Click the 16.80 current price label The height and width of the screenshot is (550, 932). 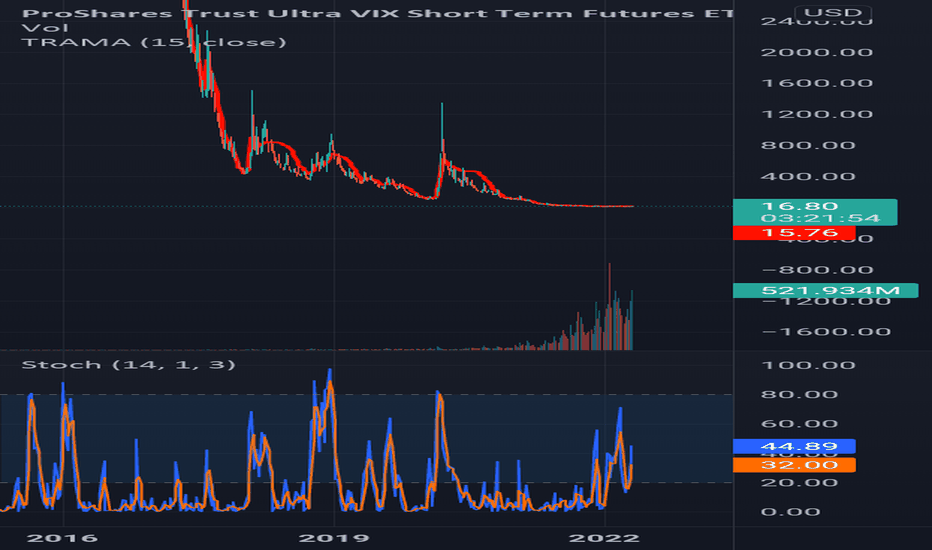(x=799, y=206)
